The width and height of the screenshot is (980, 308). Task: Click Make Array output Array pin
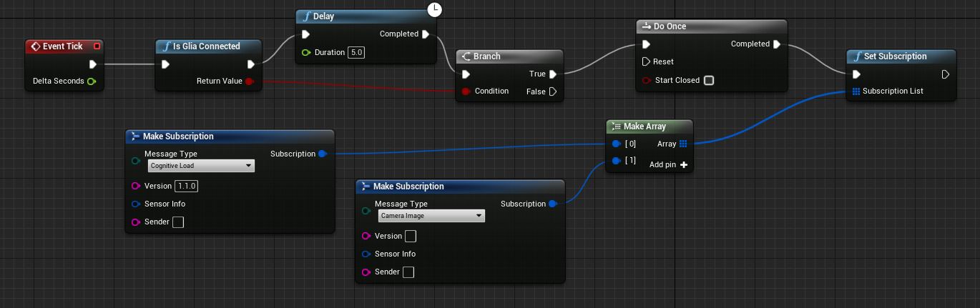pos(683,144)
